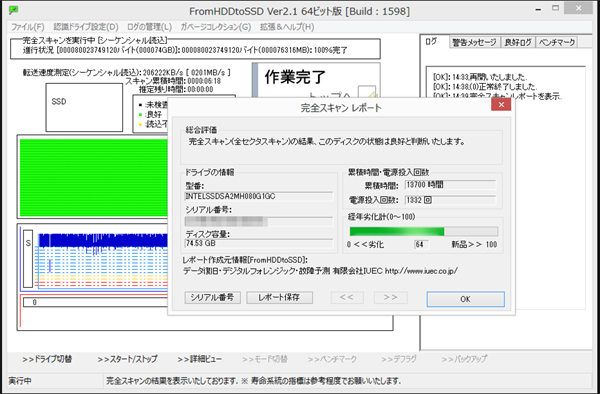This screenshot has width=600, height=394.
Task: Click the 経年劣化計 green progress bar
Action: [424, 231]
